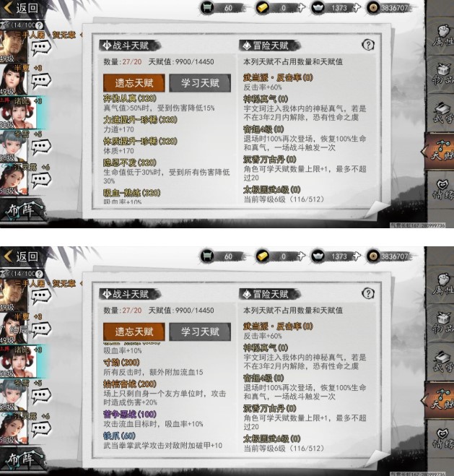Image resolution: width=454 pixels, height=476 pixels.
Task: Select the blue 铁爪 (60) talent
Action: coord(119,436)
